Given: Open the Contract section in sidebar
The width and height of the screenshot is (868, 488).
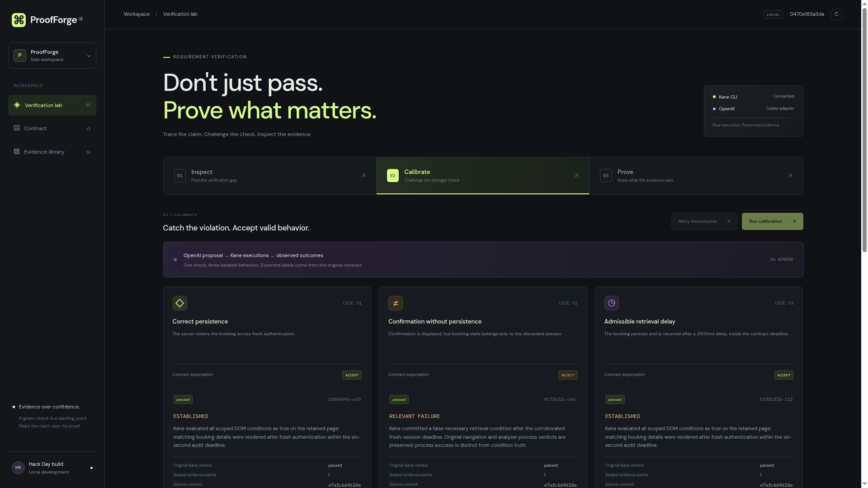Looking at the screenshot, I should (x=52, y=128).
